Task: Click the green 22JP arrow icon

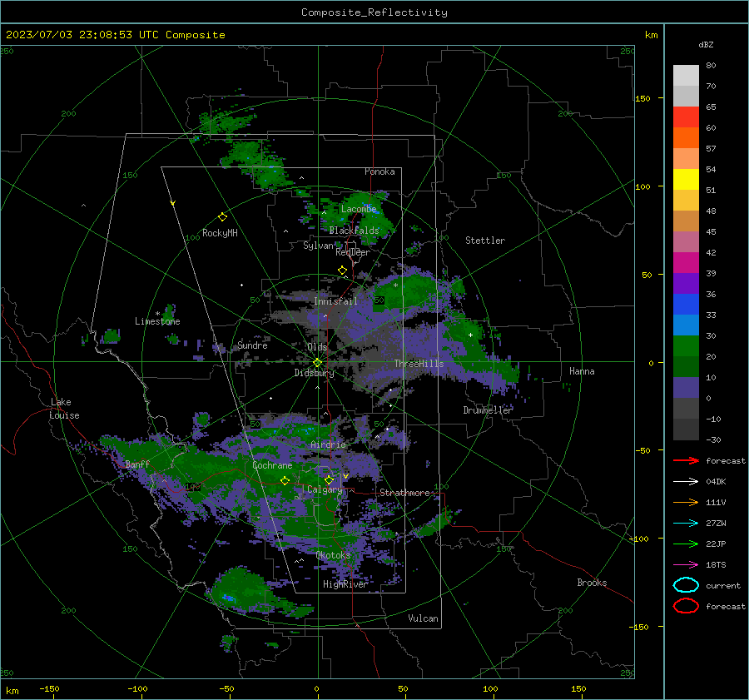Action: 686,544
